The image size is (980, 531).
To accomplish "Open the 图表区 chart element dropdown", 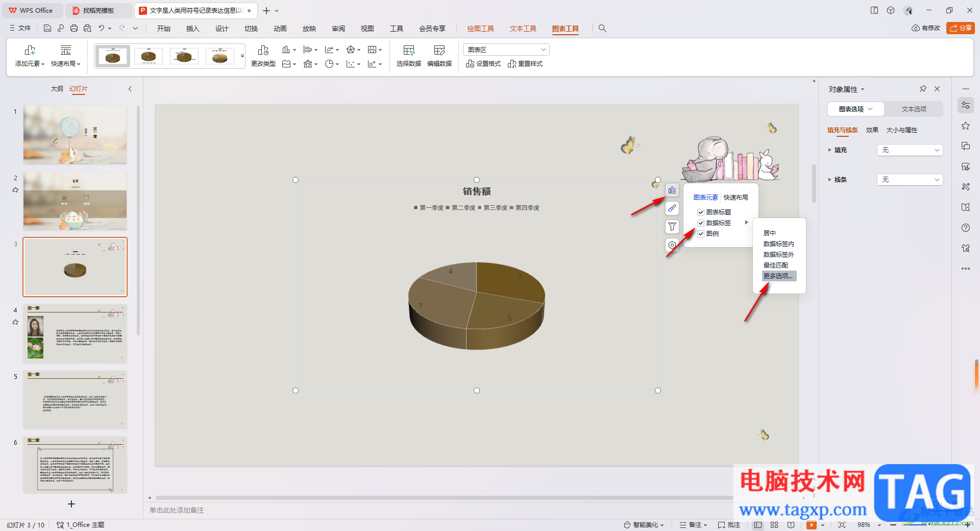I will tap(506, 50).
